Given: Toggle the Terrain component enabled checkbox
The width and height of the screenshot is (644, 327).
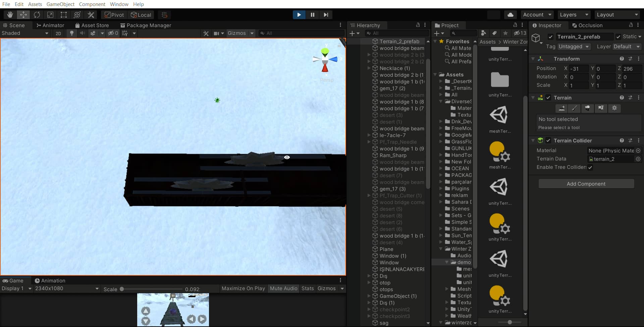Looking at the screenshot, I should pos(548,98).
